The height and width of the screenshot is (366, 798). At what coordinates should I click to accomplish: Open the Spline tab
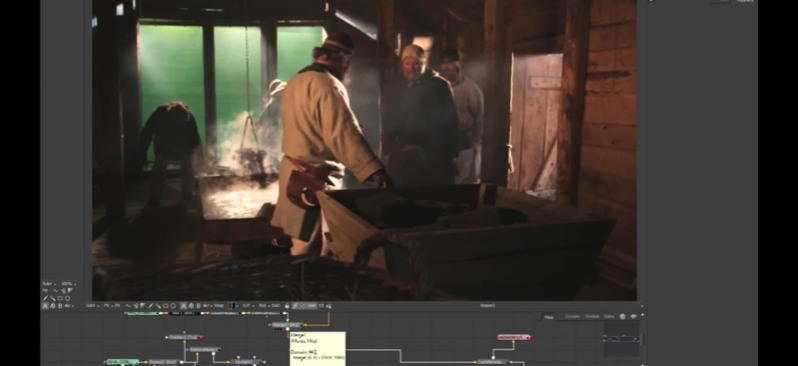(x=609, y=317)
